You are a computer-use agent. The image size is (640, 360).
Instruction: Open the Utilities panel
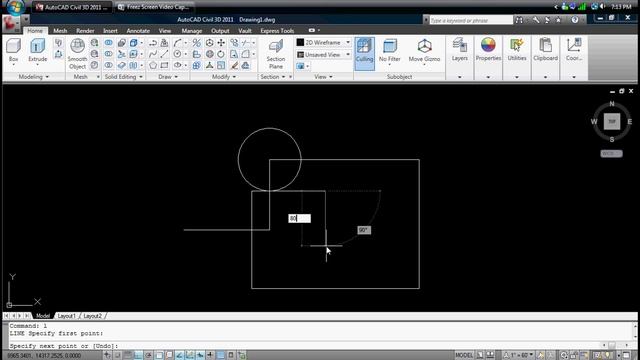click(517, 50)
